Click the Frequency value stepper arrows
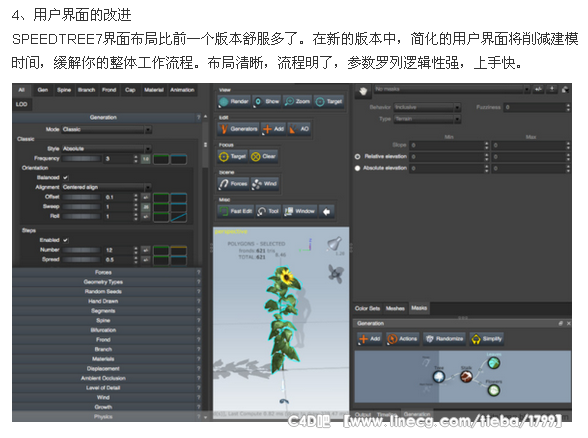Viewport: 588px width, 438px height. tap(136, 159)
